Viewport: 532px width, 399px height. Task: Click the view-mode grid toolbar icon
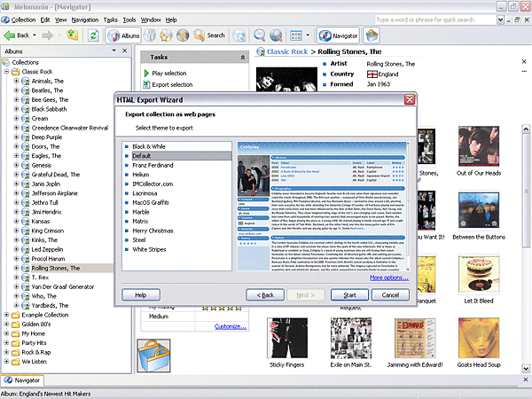coord(296,35)
